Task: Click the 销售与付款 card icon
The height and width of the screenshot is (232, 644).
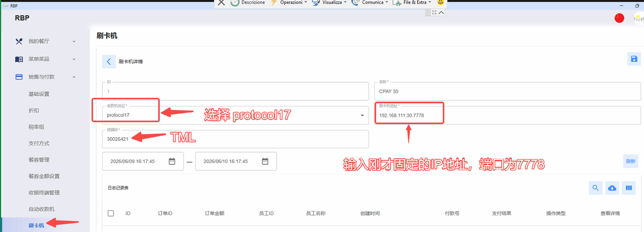Action: click(19, 77)
